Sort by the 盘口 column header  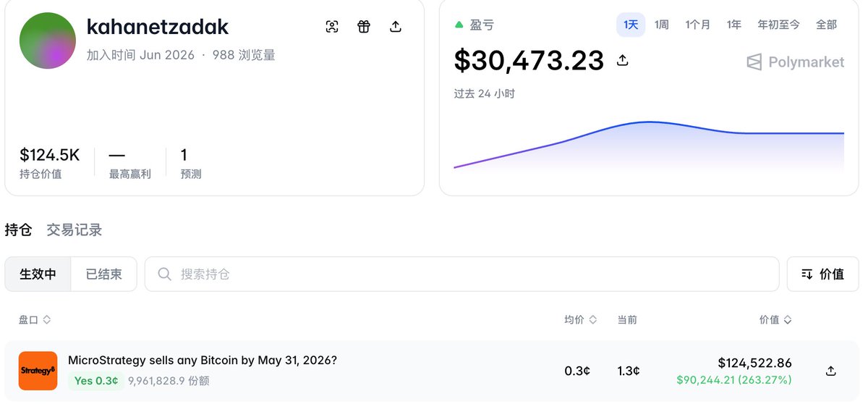pos(35,319)
